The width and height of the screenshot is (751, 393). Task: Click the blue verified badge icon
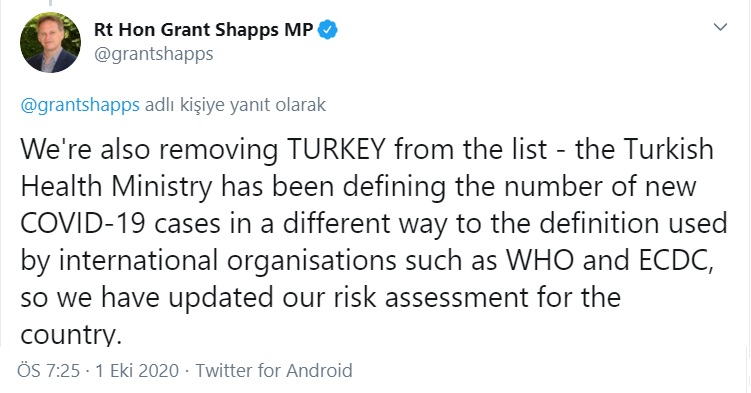point(328,30)
